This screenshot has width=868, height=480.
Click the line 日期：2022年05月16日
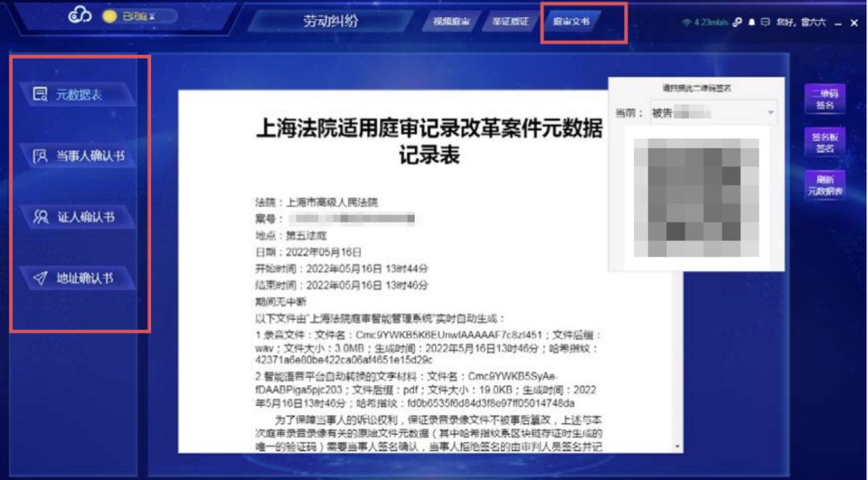[x=309, y=252]
